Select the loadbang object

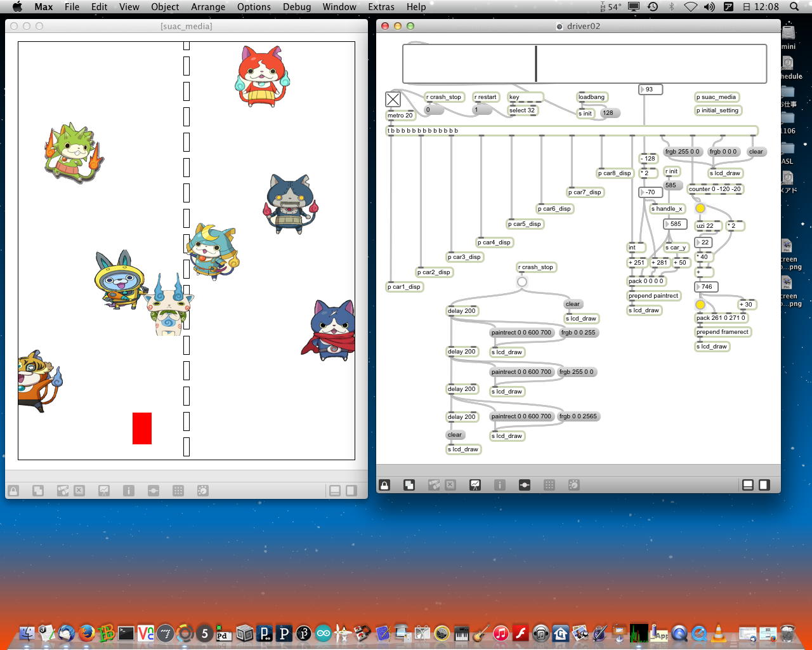(x=592, y=97)
